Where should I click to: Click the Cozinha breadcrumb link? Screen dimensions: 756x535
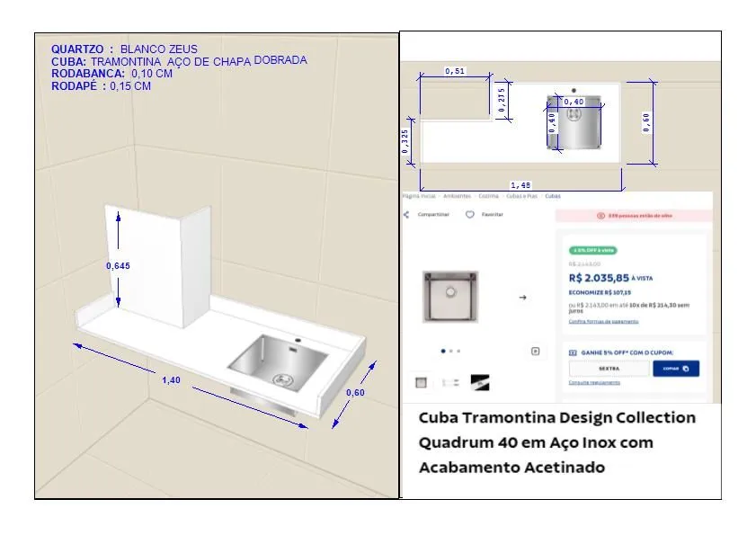click(488, 196)
